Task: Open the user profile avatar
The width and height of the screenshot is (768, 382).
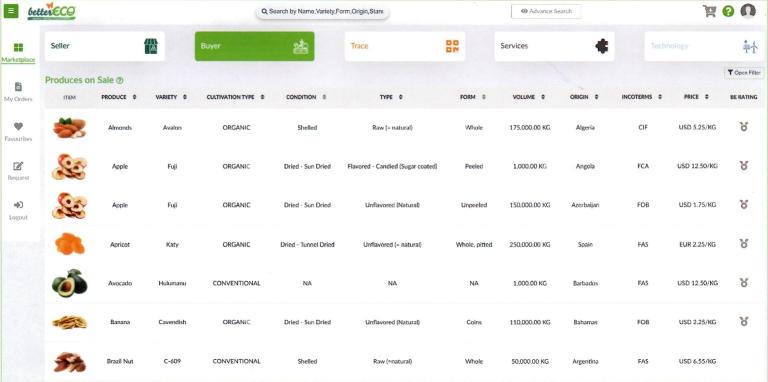Action: click(748, 10)
